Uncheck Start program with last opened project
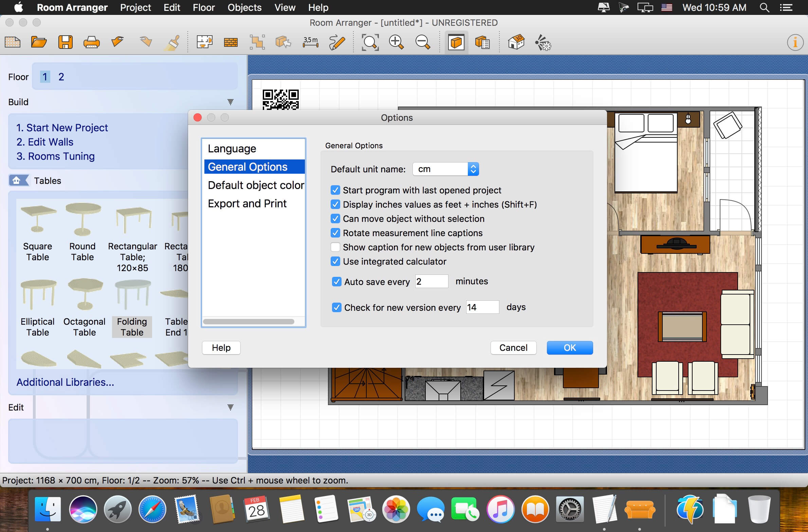 coord(335,190)
